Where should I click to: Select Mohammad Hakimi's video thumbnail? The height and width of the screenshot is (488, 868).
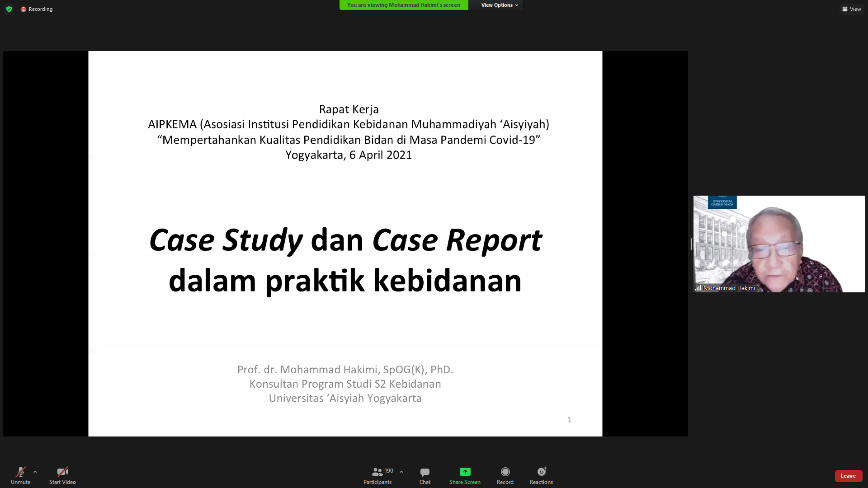pos(779,244)
